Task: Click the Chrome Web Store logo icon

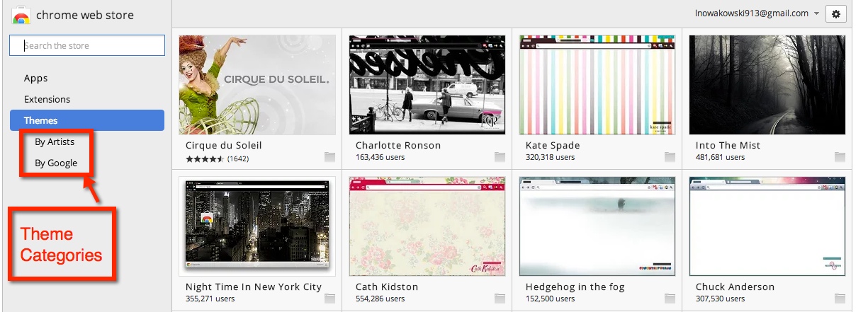Action: (21, 16)
